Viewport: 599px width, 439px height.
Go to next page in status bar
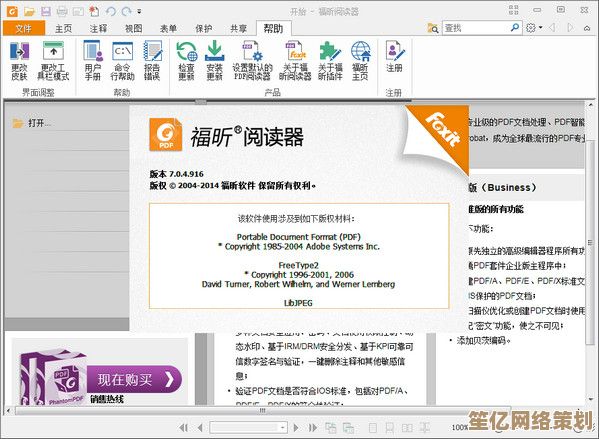[296, 428]
